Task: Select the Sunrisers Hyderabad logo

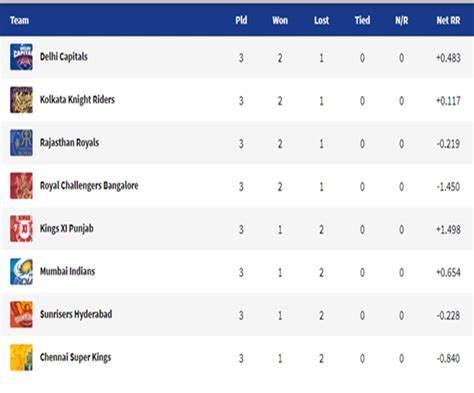Action: (21, 315)
